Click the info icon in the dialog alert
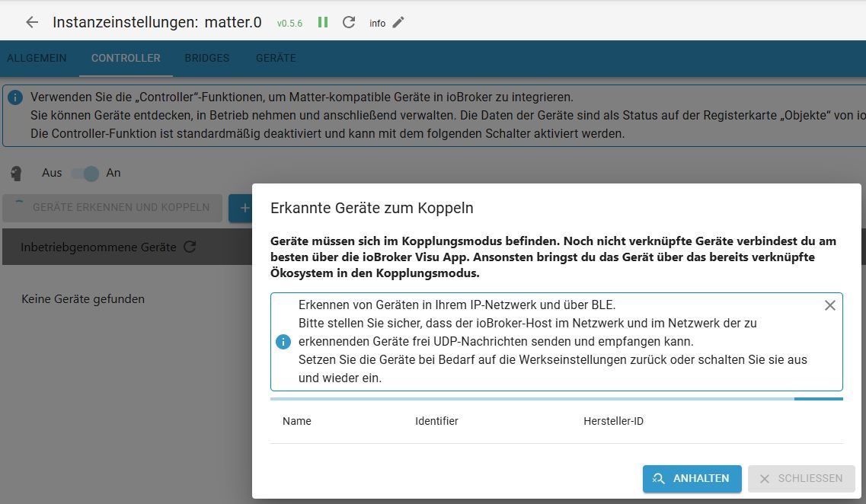Screen dimensions: 866x504 (x=283, y=342)
